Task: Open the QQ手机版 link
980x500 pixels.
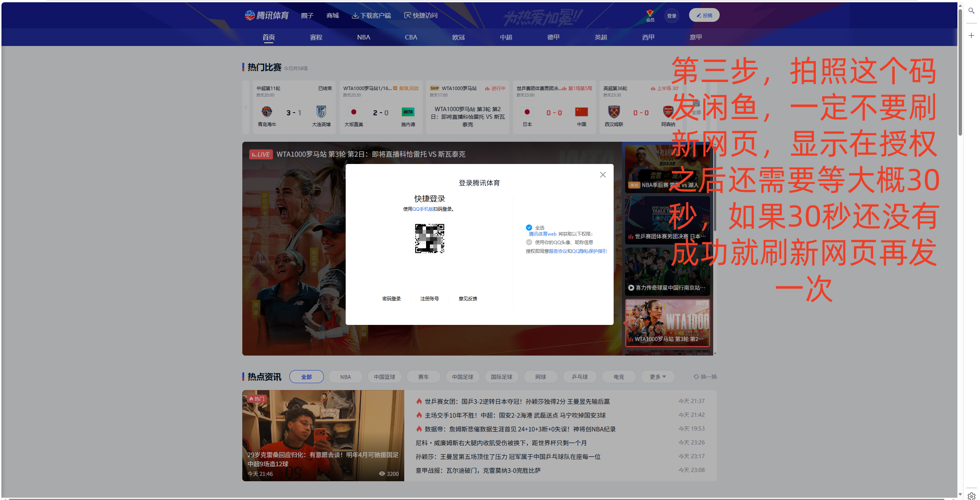Action: (423, 209)
